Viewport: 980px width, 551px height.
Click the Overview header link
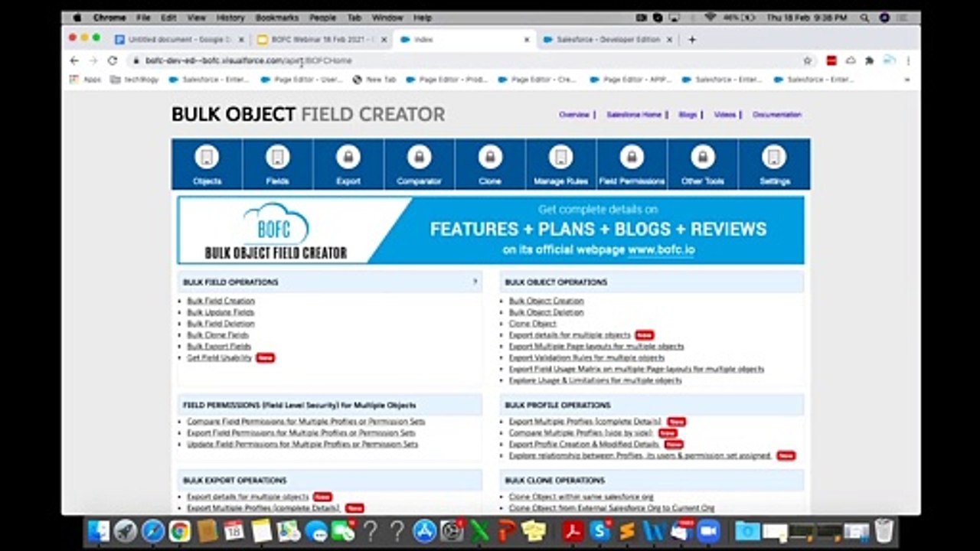pos(573,115)
